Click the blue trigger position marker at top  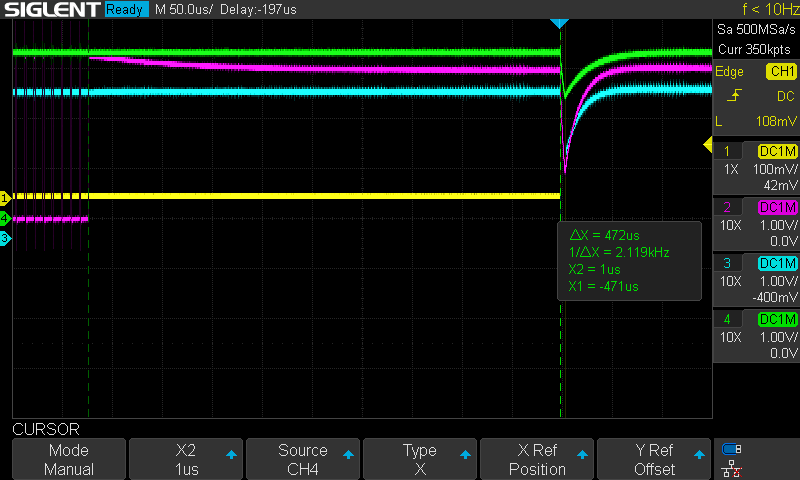tap(560, 23)
